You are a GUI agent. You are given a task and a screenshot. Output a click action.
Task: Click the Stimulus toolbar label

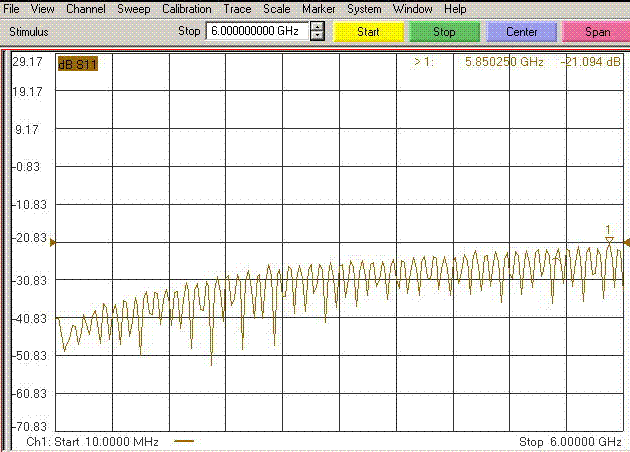tap(29, 32)
